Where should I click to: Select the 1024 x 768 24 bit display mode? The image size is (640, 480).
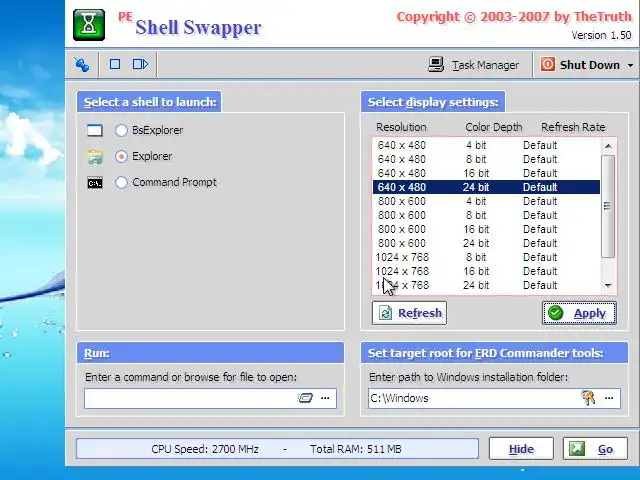(x=486, y=285)
